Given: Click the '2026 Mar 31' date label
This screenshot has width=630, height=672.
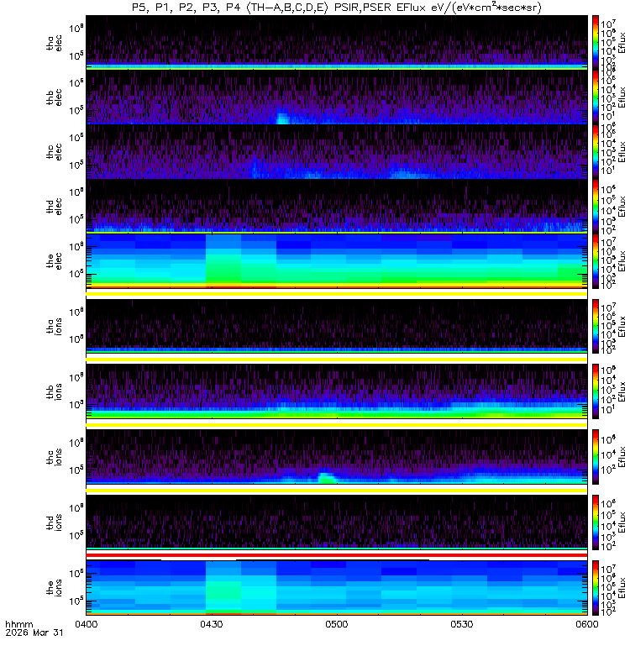Looking at the screenshot, I should (34, 633).
